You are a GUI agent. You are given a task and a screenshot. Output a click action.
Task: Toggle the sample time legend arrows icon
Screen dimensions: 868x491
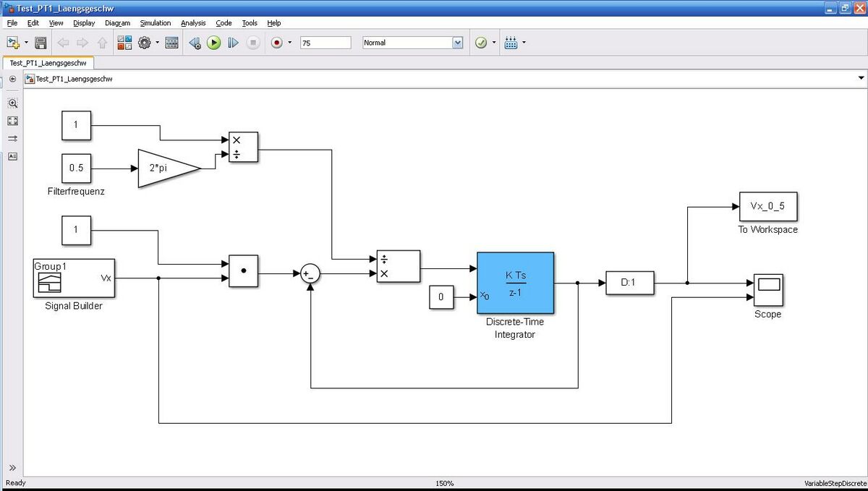tap(12, 138)
